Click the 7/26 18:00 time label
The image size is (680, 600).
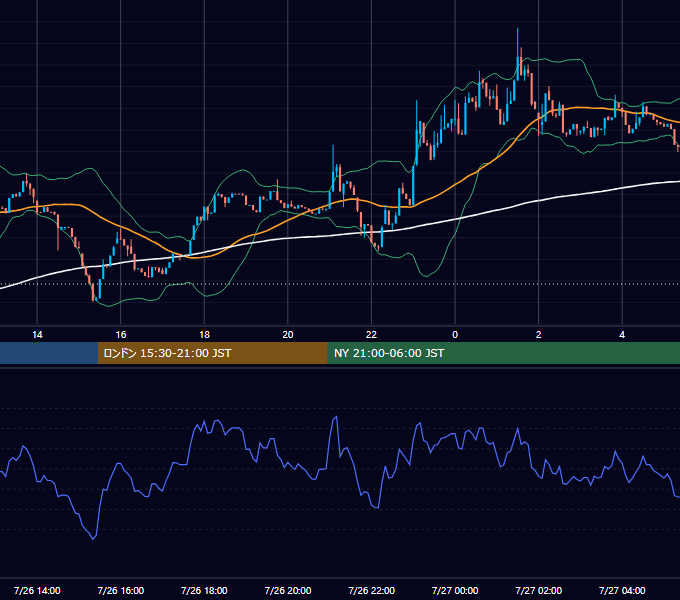(x=204, y=590)
